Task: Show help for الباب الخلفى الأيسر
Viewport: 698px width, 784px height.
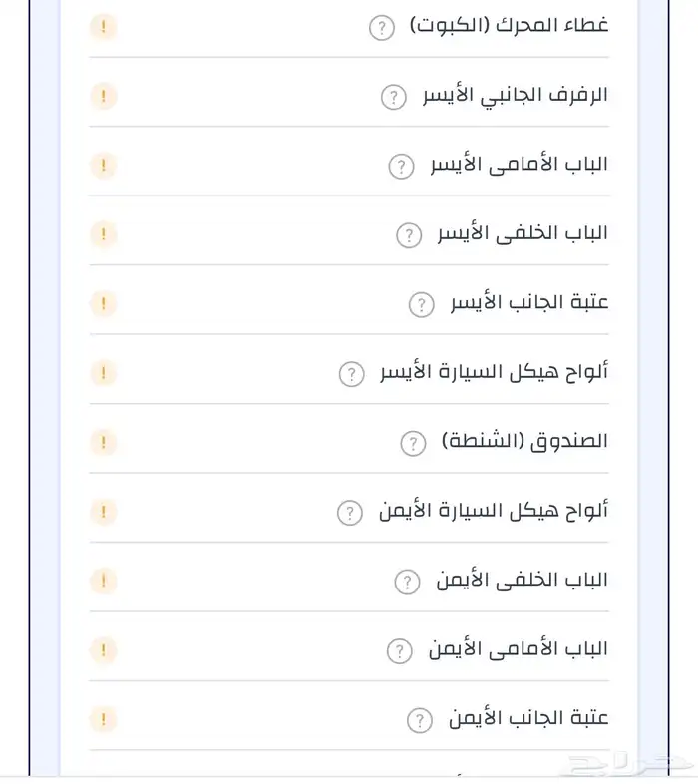Action: [x=409, y=235]
